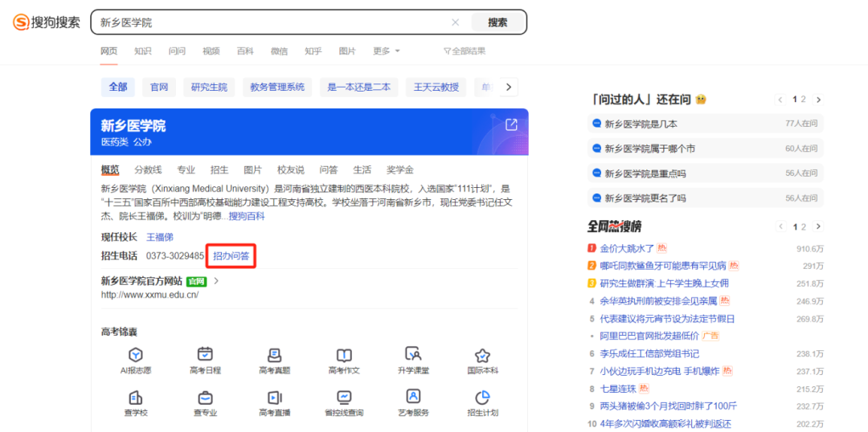Open the 更多 dropdown menu
This screenshot has height=432, width=868.
point(386,51)
